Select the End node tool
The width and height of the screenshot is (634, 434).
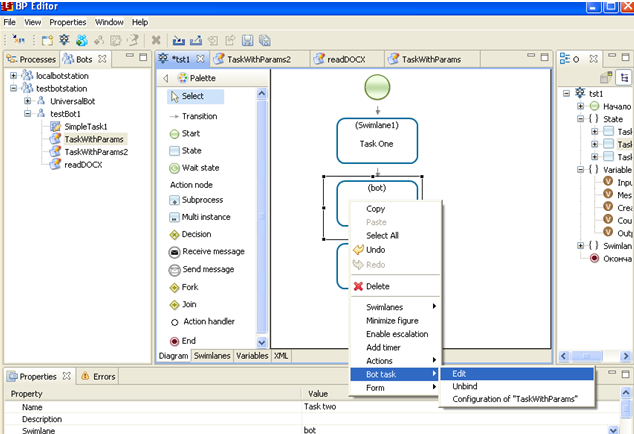[x=189, y=340]
